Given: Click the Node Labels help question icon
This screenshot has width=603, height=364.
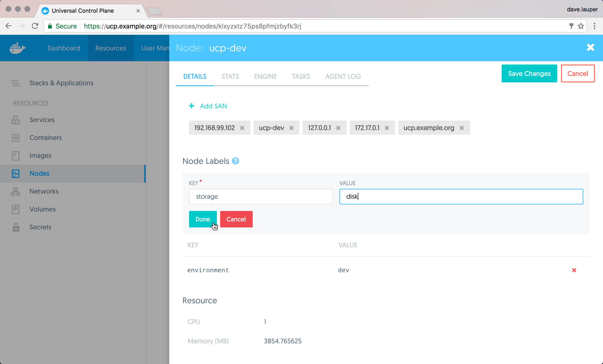Looking at the screenshot, I should click(x=235, y=161).
